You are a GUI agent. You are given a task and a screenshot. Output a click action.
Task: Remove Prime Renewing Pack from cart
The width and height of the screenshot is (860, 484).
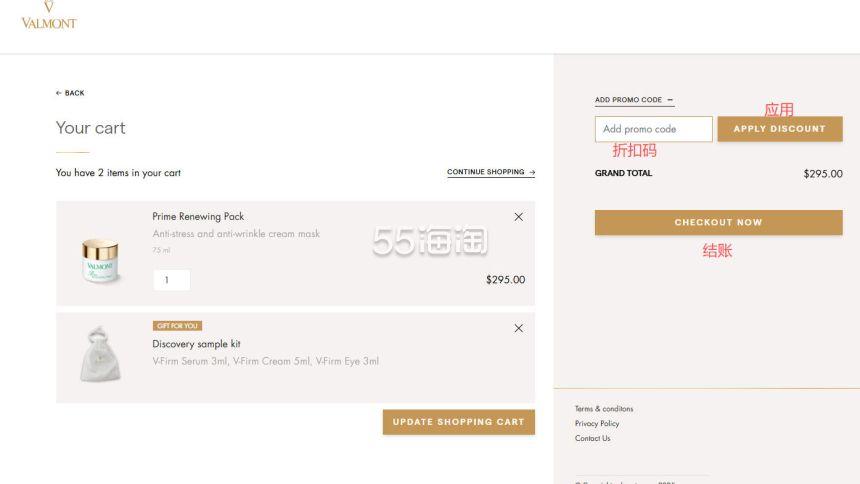click(518, 217)
